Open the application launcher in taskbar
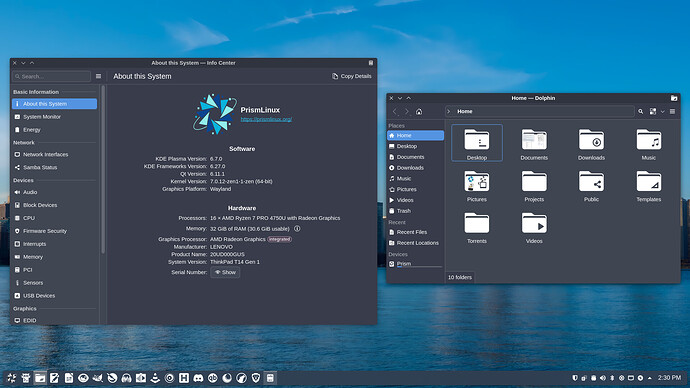 11,377
